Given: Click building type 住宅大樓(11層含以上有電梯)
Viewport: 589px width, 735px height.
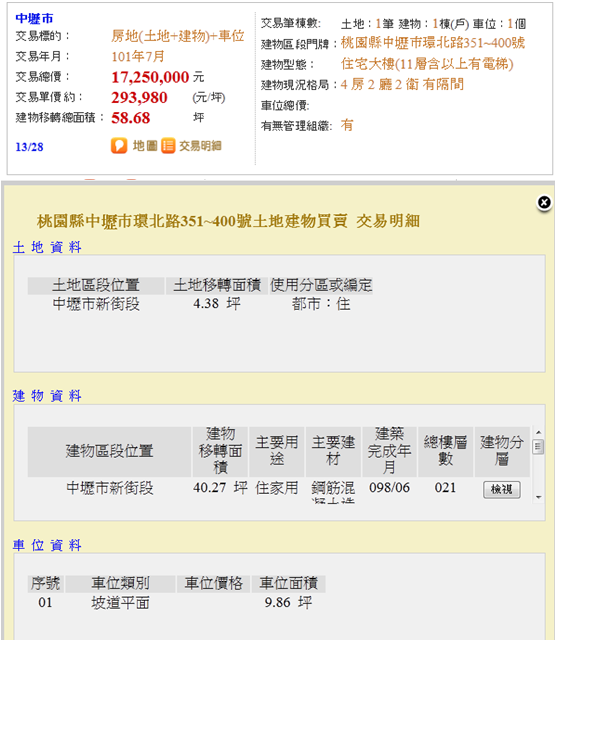Looking at the screenshot, I should [427, 64].
